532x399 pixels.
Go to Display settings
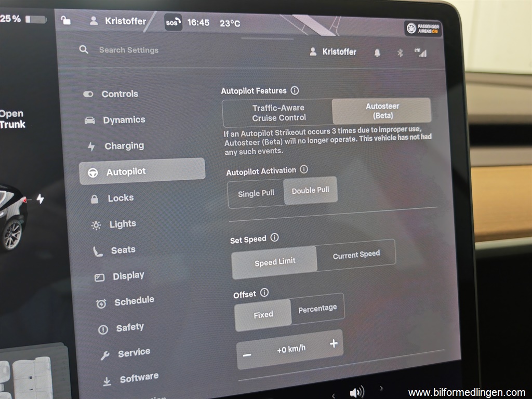click(x=119, y=276)
